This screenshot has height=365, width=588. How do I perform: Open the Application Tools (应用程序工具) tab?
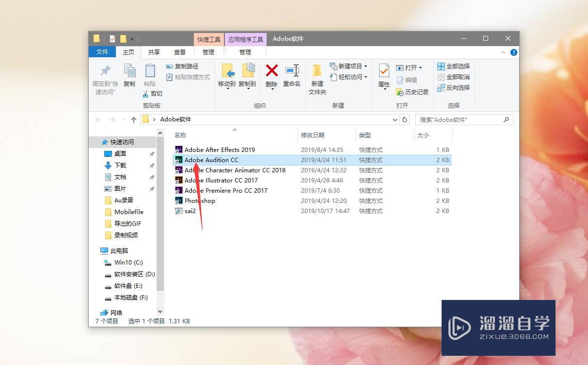coord(245,39)
